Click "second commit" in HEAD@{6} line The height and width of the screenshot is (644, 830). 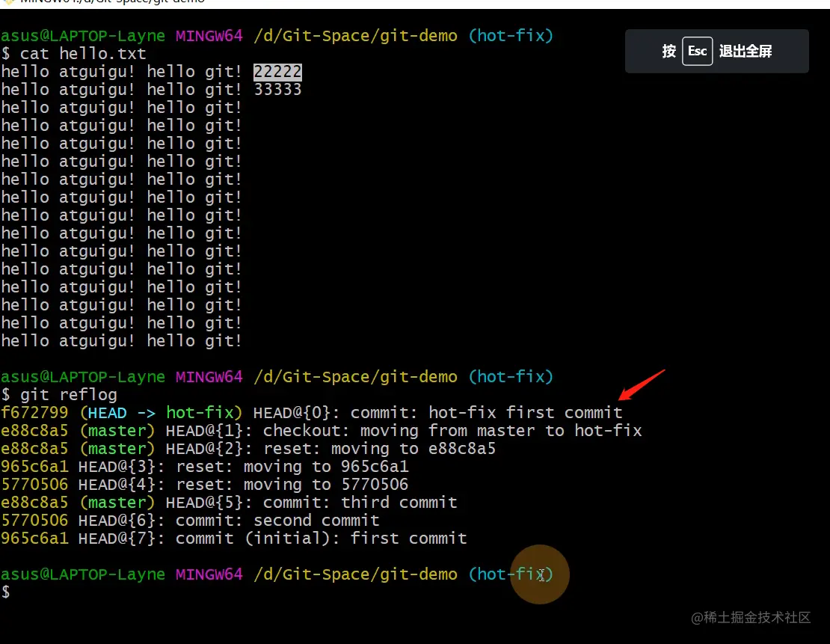316,521
